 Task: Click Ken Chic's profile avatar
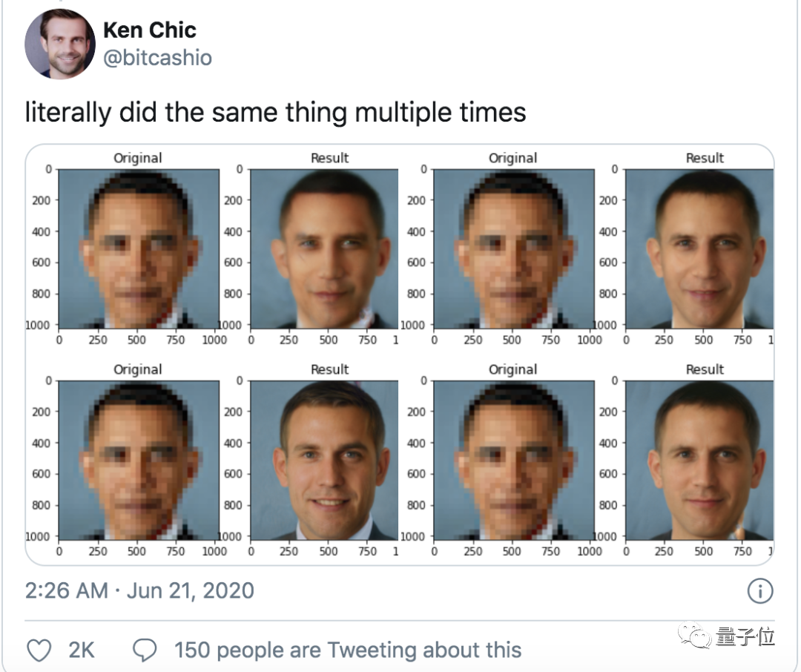click(x=60, y=45)
